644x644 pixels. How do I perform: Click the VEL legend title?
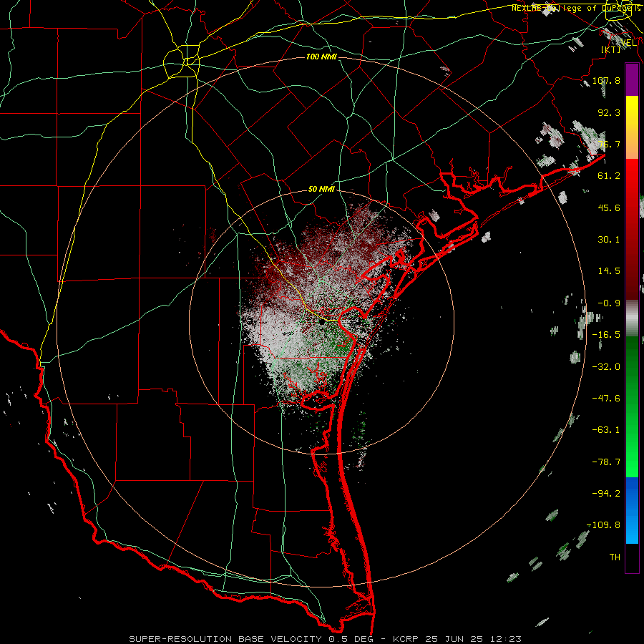[x=628, y=42]
